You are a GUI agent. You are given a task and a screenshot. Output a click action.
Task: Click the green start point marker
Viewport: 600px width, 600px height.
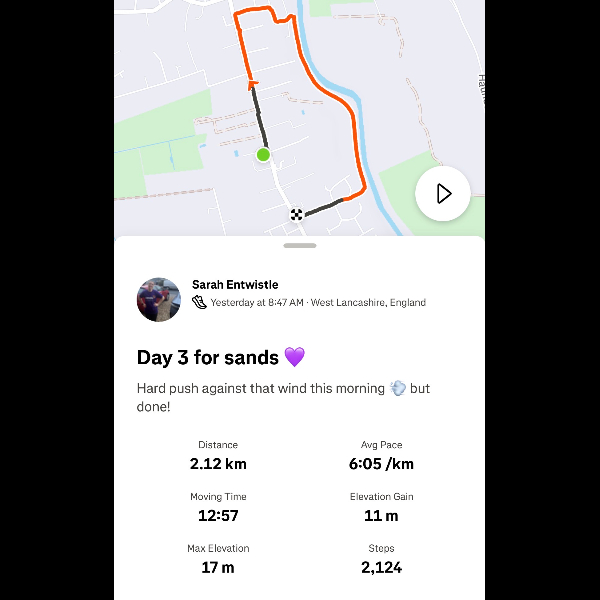click(263, 154)
